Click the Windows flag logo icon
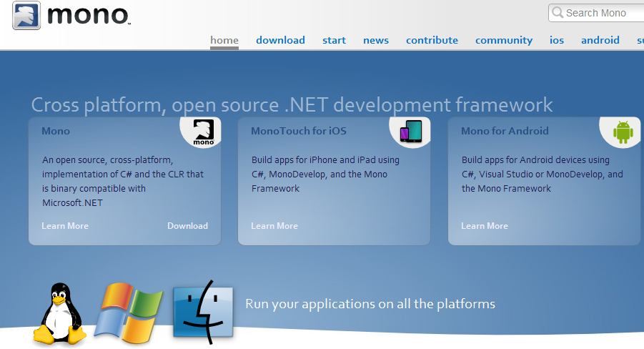644x349 pixels. click(129, 313)
